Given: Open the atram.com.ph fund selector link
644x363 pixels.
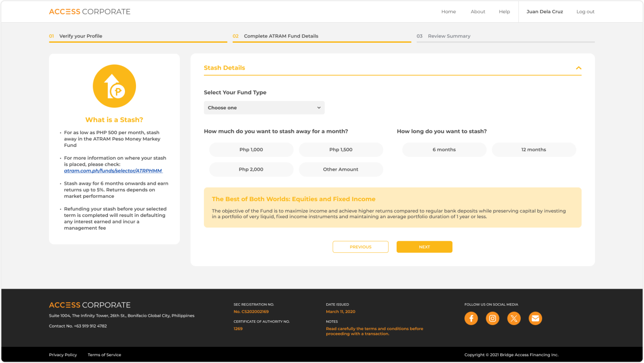Looking at the screenshot, I should (x=113, y=171).
